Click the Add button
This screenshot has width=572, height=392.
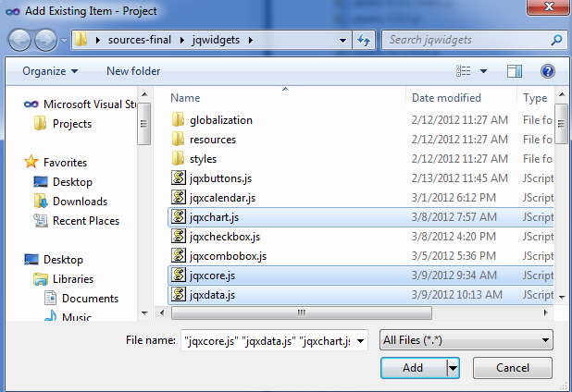pyautogui.click(x=414, y=368)
